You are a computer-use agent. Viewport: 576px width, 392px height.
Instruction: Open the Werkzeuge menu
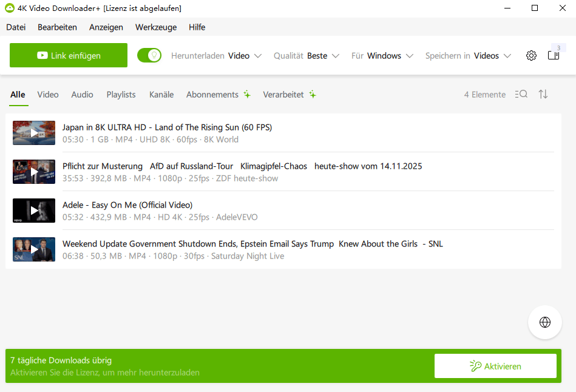pos(156,27)
